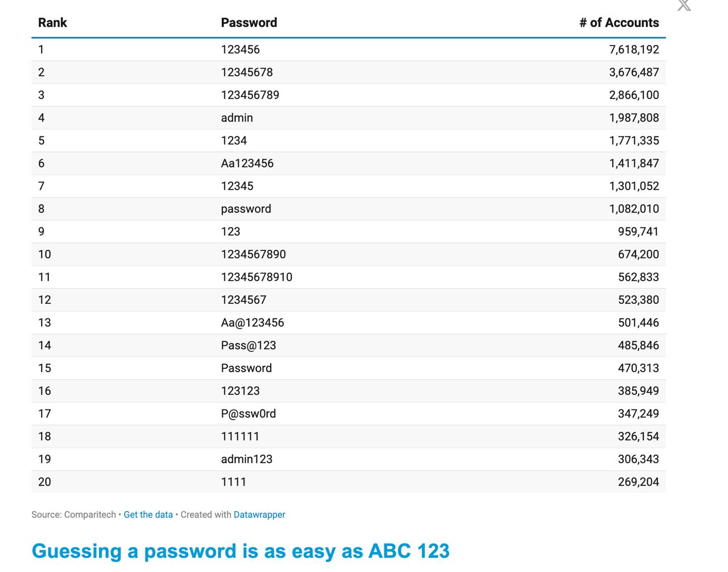Viewport: 728px width, 572px height.
Task: Click the 'Source: Comparitech' text
Action: tap(73, 515)
